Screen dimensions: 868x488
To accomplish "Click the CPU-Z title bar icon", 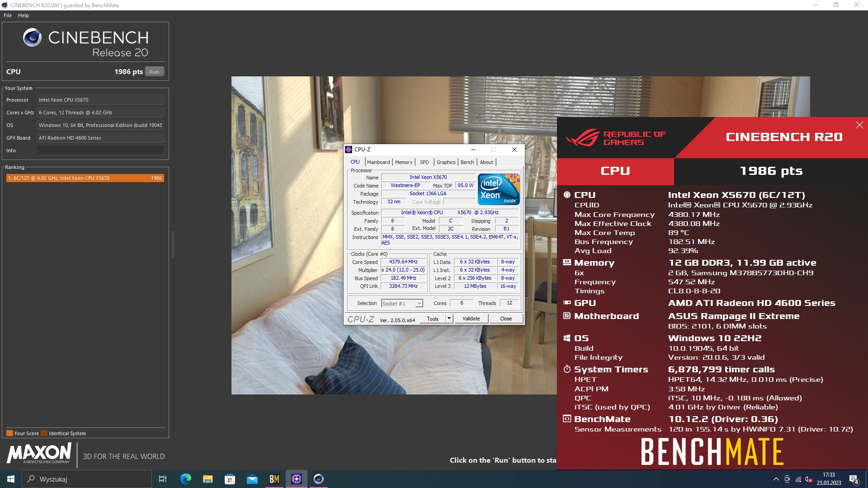I will tap(349, 150).
